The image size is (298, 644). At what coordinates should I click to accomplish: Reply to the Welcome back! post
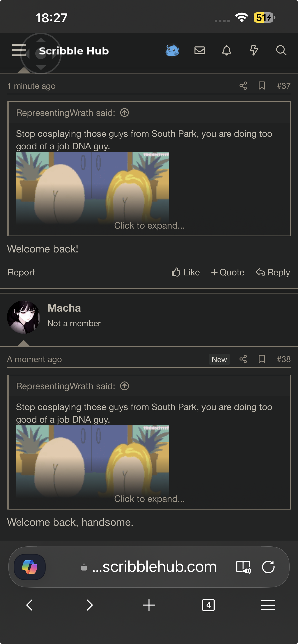(273, 272)
